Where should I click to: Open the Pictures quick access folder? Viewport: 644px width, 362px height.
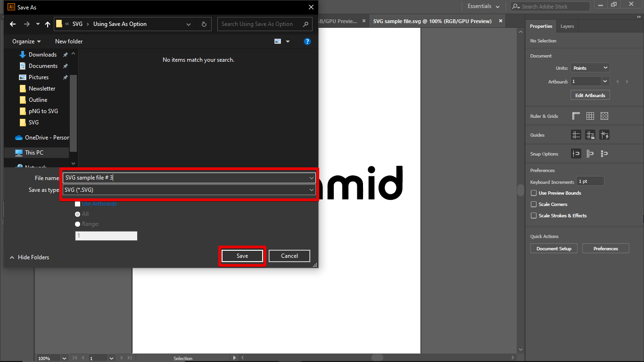point(39,77)
